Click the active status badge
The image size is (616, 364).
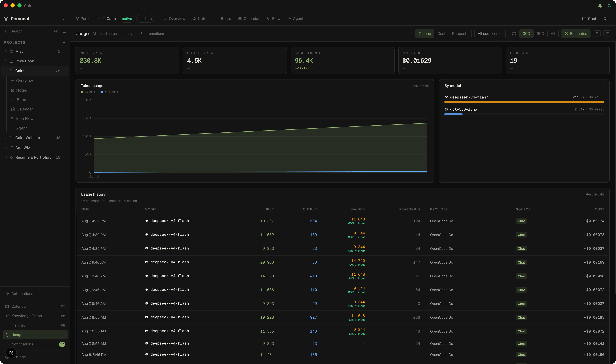pos(127,19)
